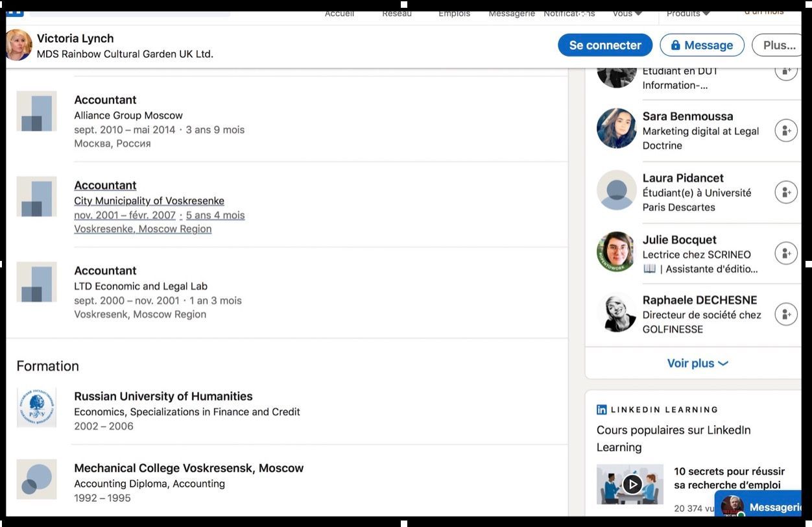Click LTD Economic and Legal Lab logo

coord(36,282)
